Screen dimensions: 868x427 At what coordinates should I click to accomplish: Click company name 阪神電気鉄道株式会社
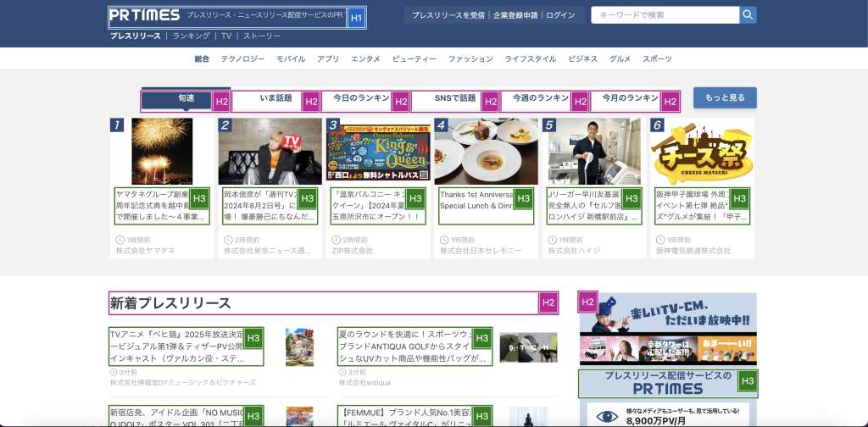pyautogui.click(x=693, y=251)
